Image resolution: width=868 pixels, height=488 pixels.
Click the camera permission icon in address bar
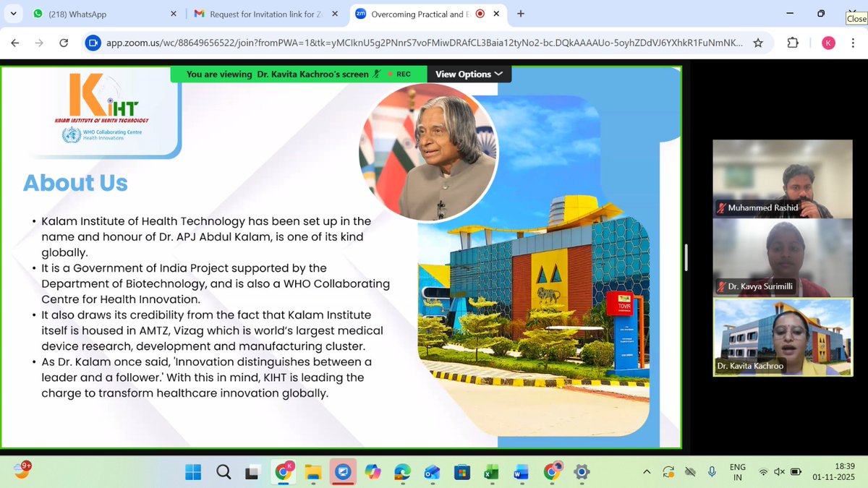coord(93,43)
